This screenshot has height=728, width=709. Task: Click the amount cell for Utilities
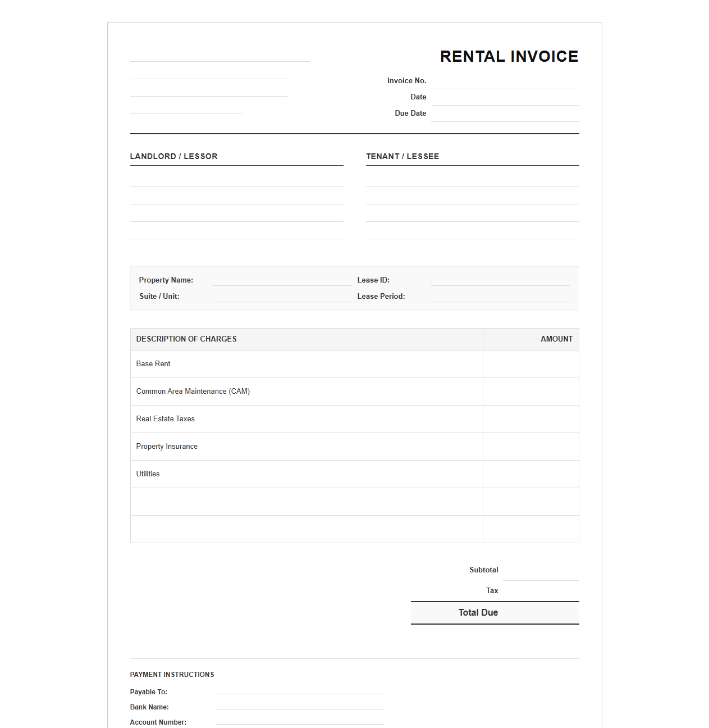tap(531, 474)
